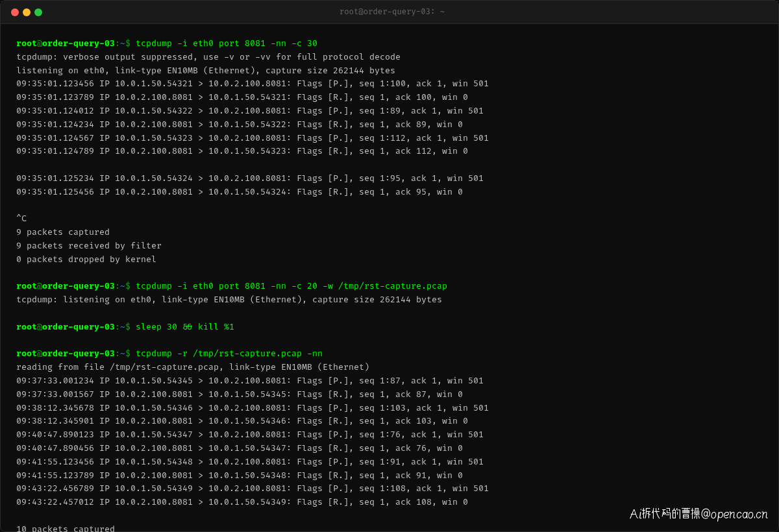Click the '9 packets received by filter' line
The image size is (779, 532).
click(89, 246)
